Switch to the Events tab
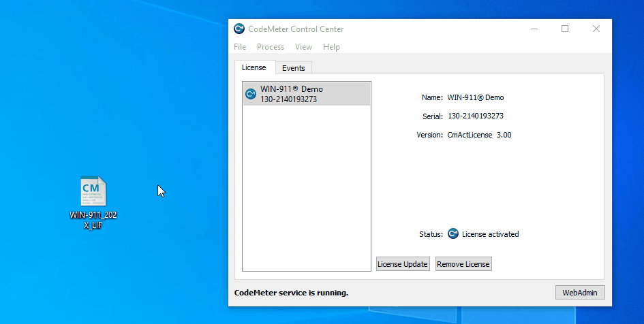This screenshot has width=644, height=324. 293,68
